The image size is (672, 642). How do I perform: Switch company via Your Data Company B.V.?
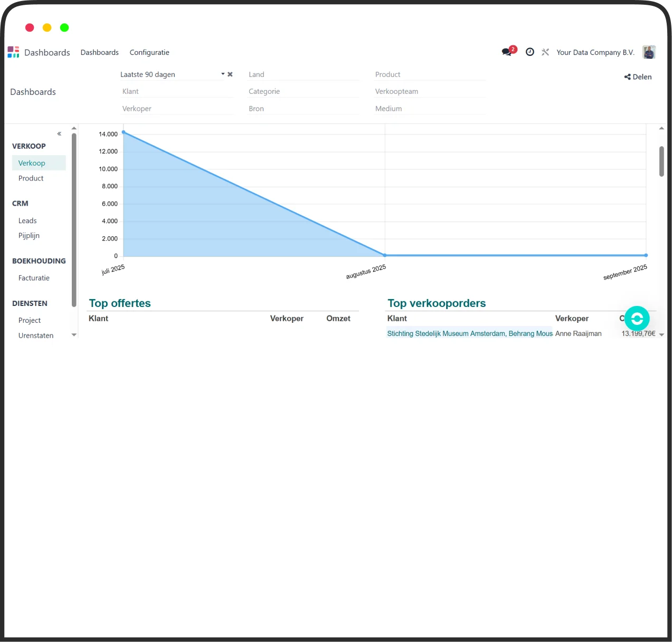[595, 52]
